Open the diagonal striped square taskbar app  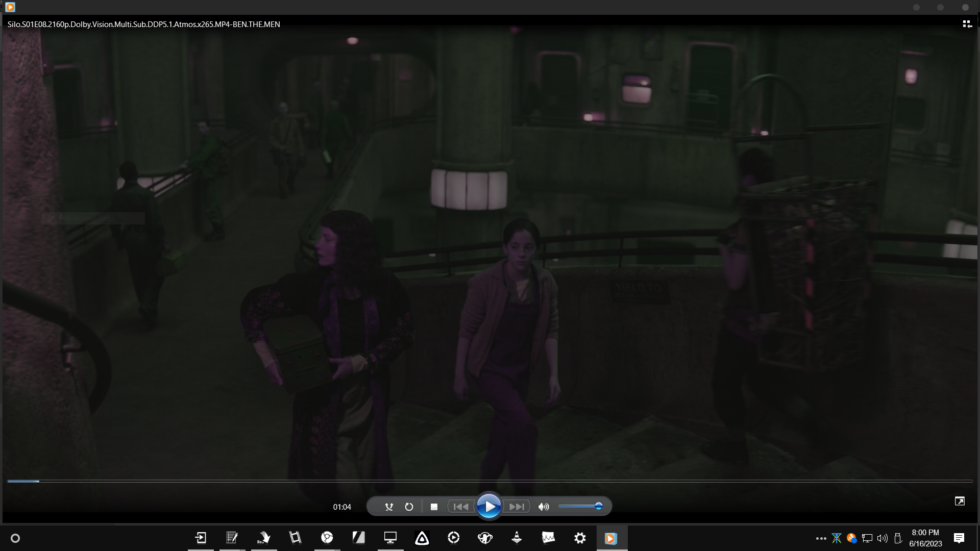tap(359, 538)
